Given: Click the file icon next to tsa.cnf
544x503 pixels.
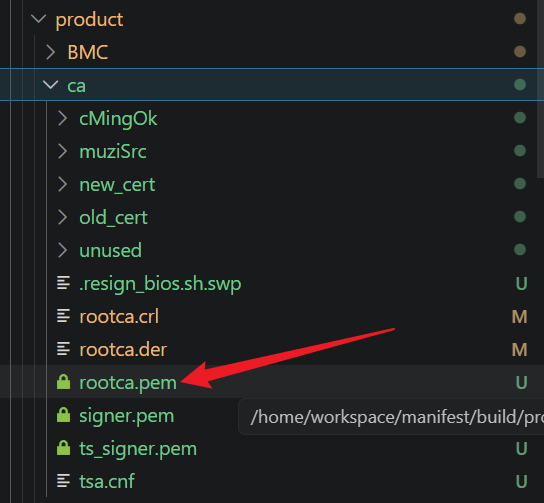Looking at the screenshot, I should [x=63, y=480].
